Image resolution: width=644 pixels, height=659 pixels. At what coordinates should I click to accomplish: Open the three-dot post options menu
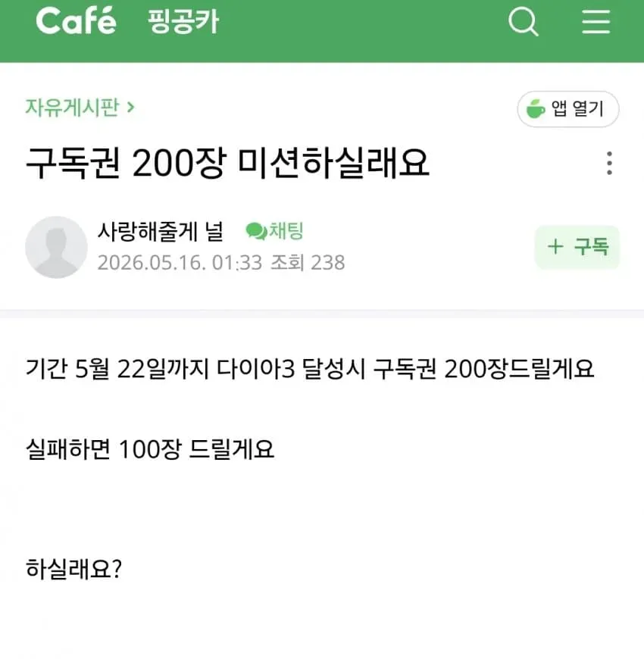pos(610,163)
